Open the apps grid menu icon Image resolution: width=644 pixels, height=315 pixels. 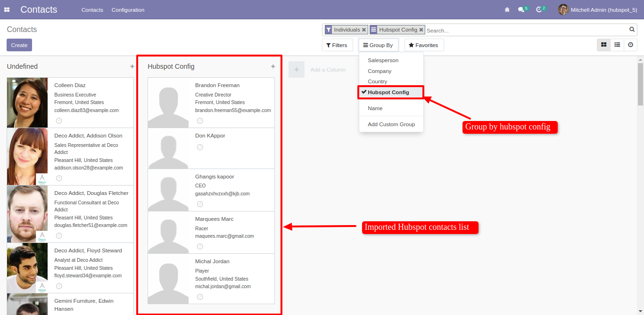(7, 9)
